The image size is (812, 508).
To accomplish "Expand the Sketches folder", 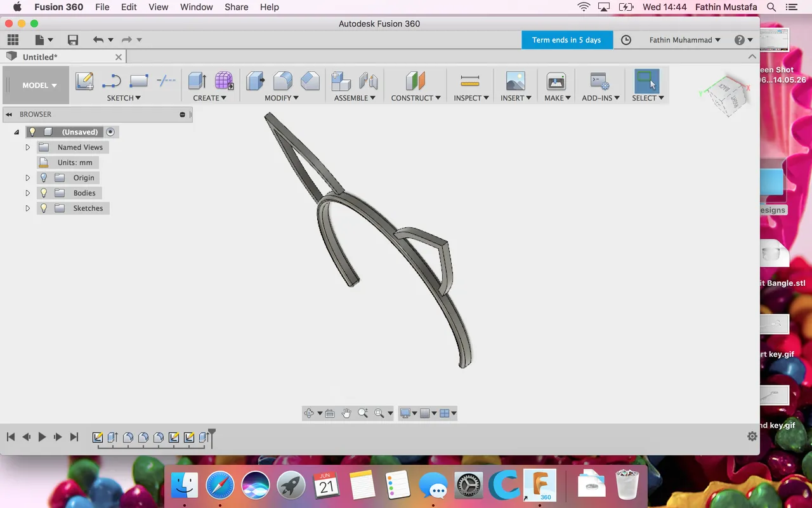I will pyautogui.click(x=27, y=208).
